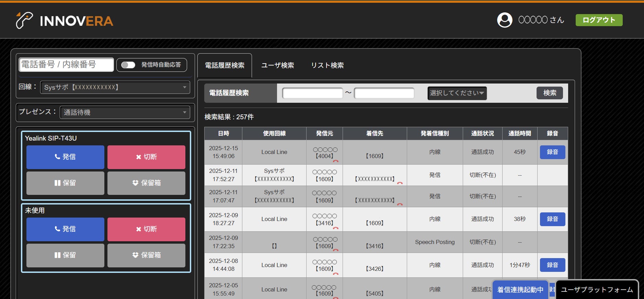Open the プレゼンス 通話待機 dropdown
644x299 pixels.
click(x=125, y=112)
